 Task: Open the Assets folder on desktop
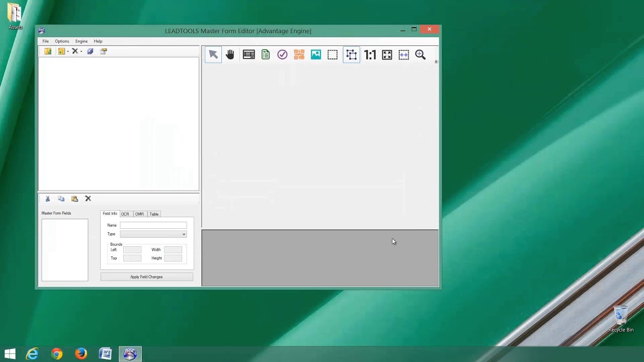15,17
